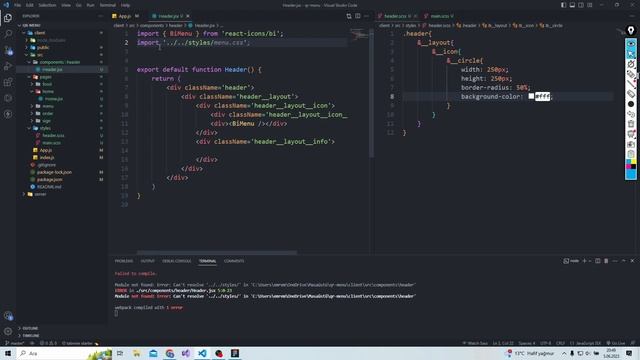Open Chrome from the taskbar
Screen dimensions: 640x360
coord(170,353)
